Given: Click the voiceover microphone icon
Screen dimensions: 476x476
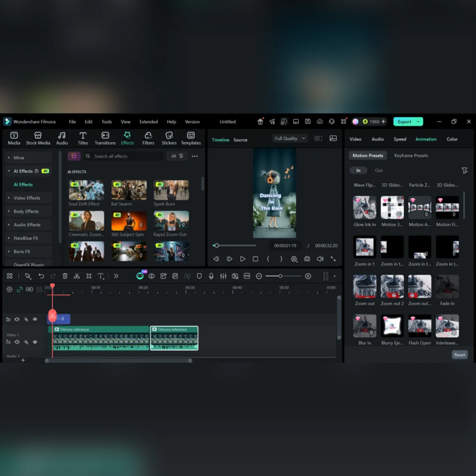Looking at the screenshot, I should tap(211, 276).
